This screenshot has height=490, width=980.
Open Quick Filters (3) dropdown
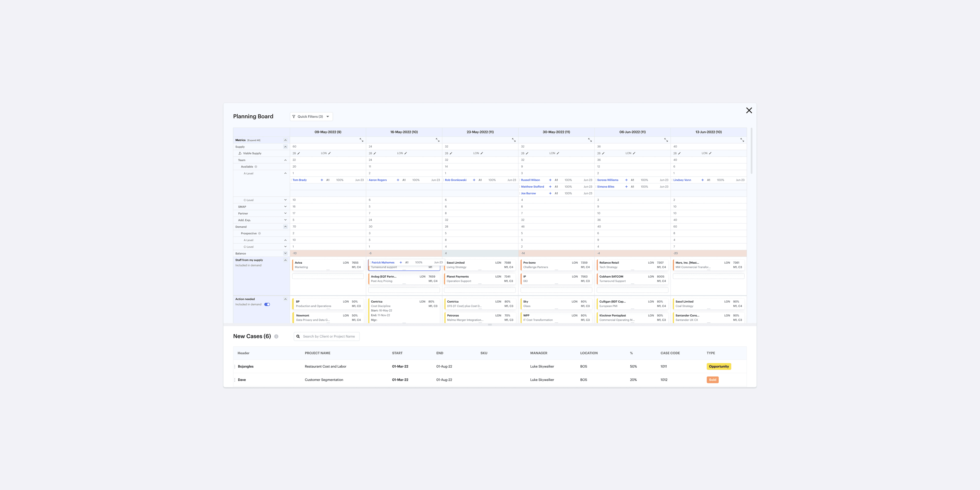coord(311,116)
